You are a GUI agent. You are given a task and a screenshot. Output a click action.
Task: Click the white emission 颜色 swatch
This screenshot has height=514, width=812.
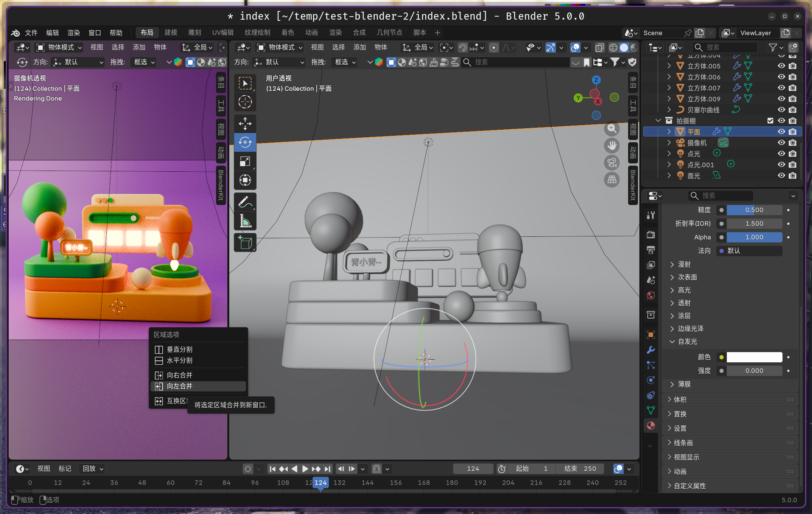754,357
